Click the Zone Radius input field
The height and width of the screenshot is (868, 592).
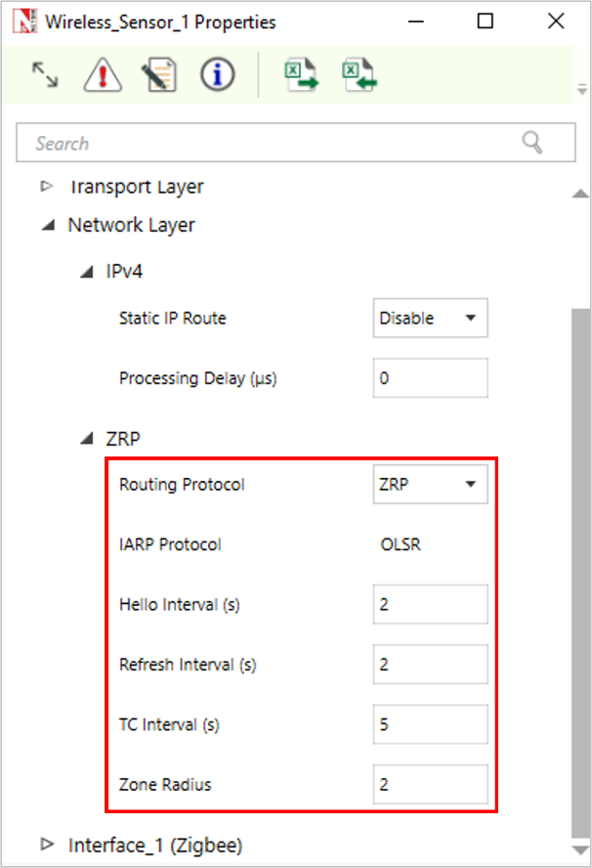430,785
